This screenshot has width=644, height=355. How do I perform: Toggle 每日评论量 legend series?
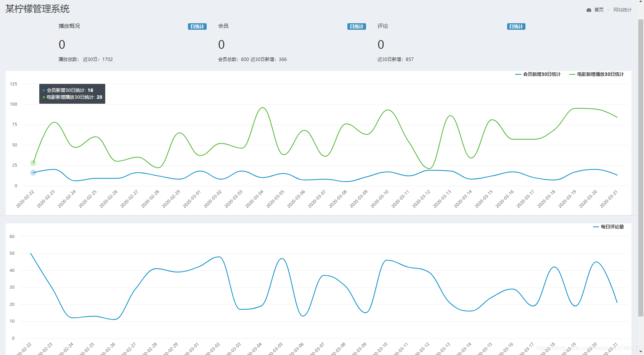(x=608, y=227)
